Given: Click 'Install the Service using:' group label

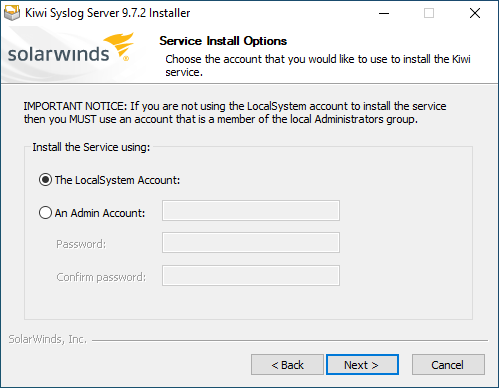Looking at the screenshot, I should pyautogui.click(x=91, y=147).
